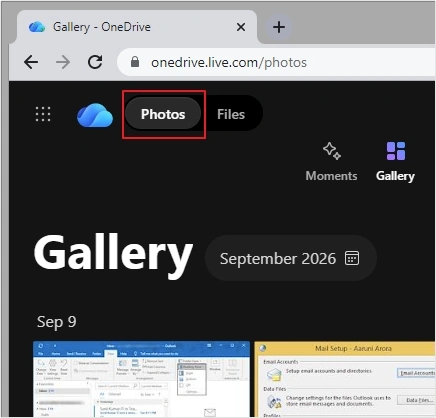This screenshot has height=418, width=436.
Task: Go forward in browser history
Action: tap(63, 62)
